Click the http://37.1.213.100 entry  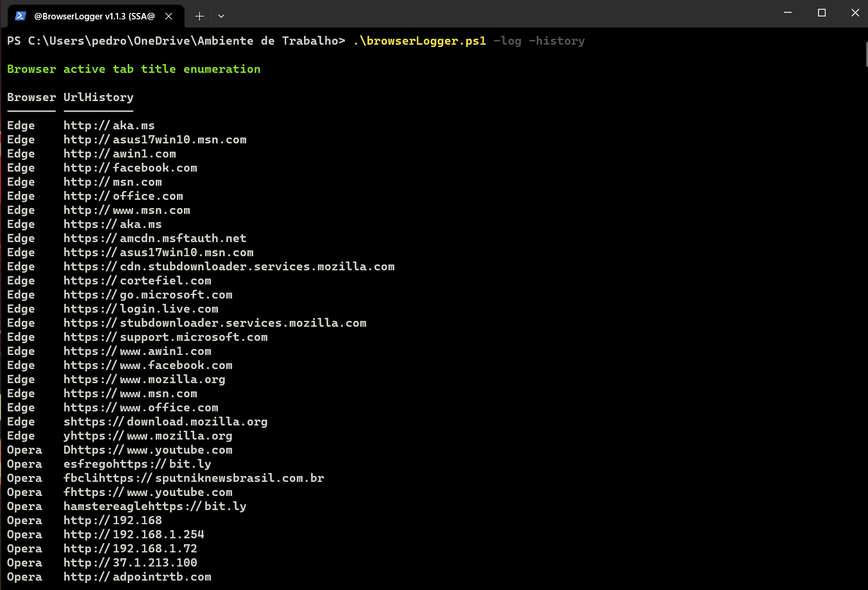point(130,562)
